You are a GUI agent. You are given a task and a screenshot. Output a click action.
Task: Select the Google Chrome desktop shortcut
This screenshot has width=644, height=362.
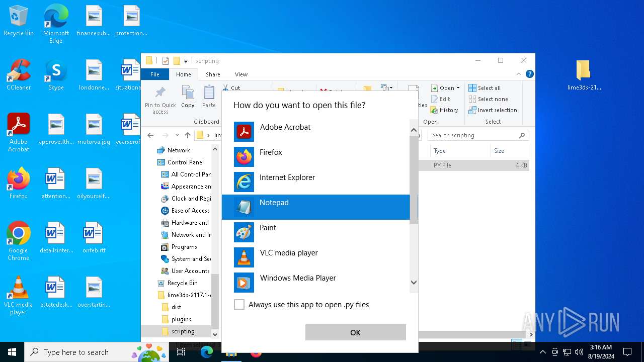[x=19, y=241]
